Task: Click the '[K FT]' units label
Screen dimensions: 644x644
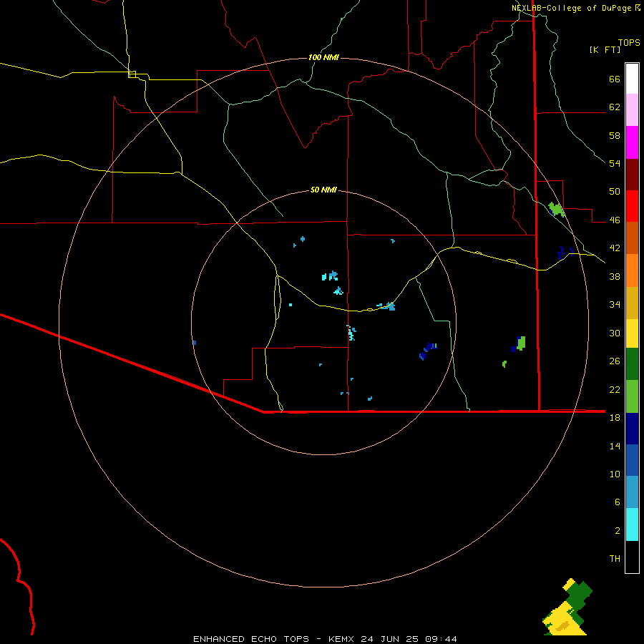Action: (605, 49)
